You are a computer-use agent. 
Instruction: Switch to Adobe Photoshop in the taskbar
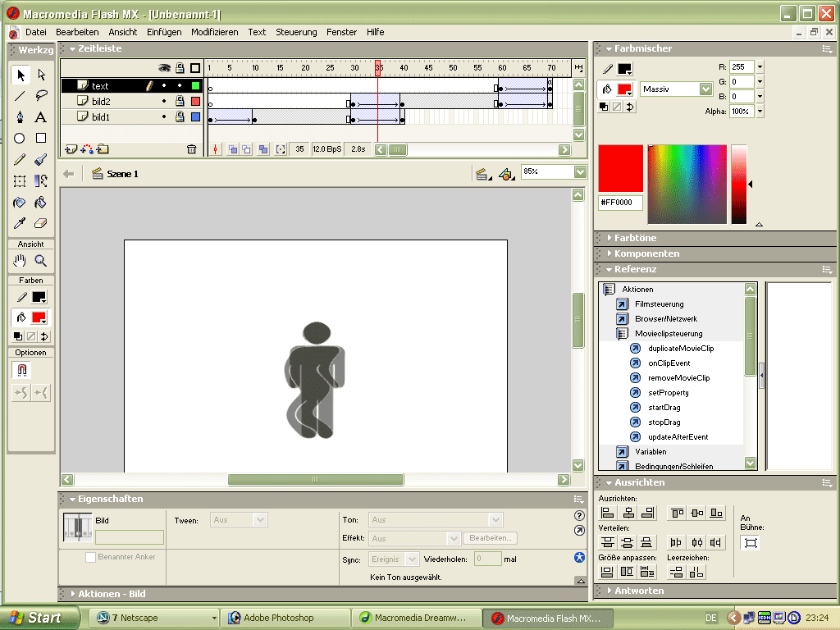pos(279,618)
